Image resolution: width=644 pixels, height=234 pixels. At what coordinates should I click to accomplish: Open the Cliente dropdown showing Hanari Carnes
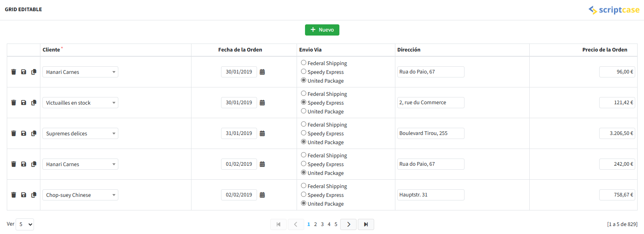[80, 71]
